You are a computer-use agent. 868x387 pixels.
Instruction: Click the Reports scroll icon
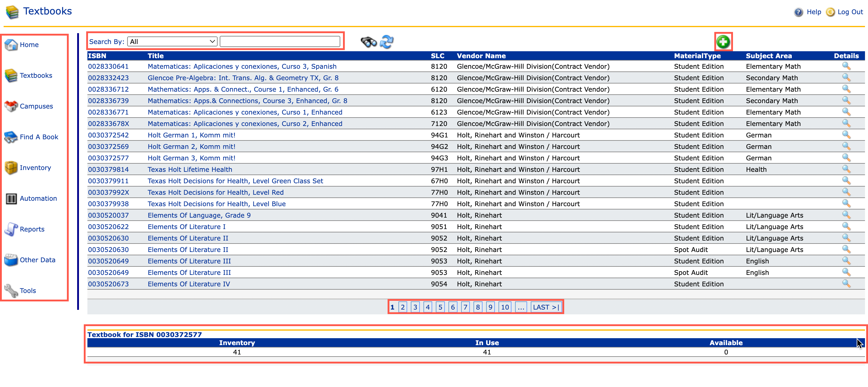[x=11, y=229]
